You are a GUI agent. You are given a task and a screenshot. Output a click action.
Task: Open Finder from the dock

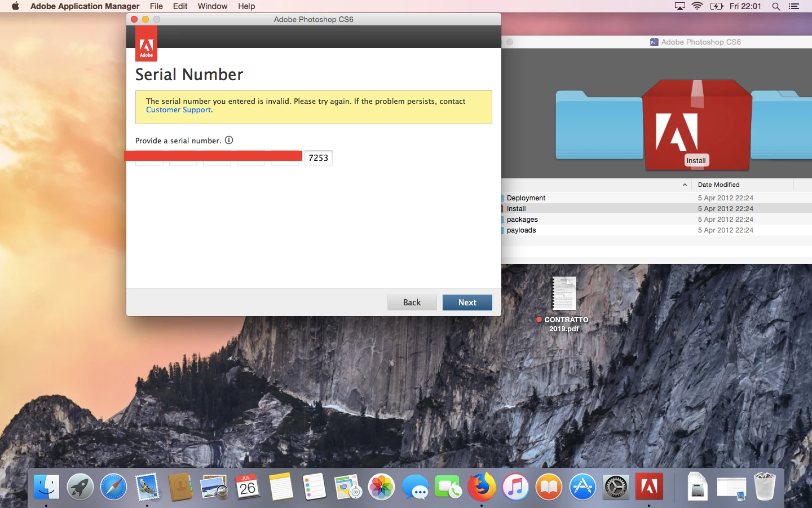click(46, 487)
